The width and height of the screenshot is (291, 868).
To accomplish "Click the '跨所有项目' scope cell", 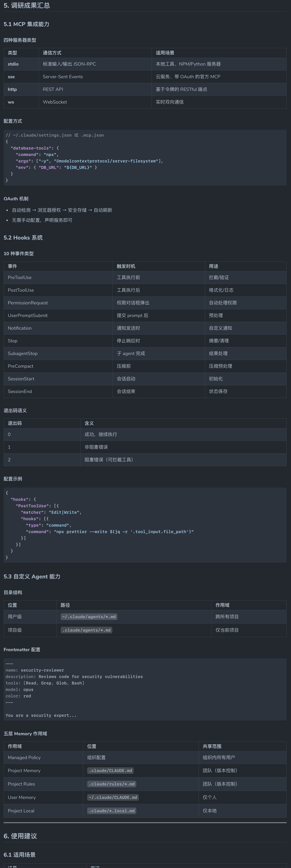I will tap(227, 617).
